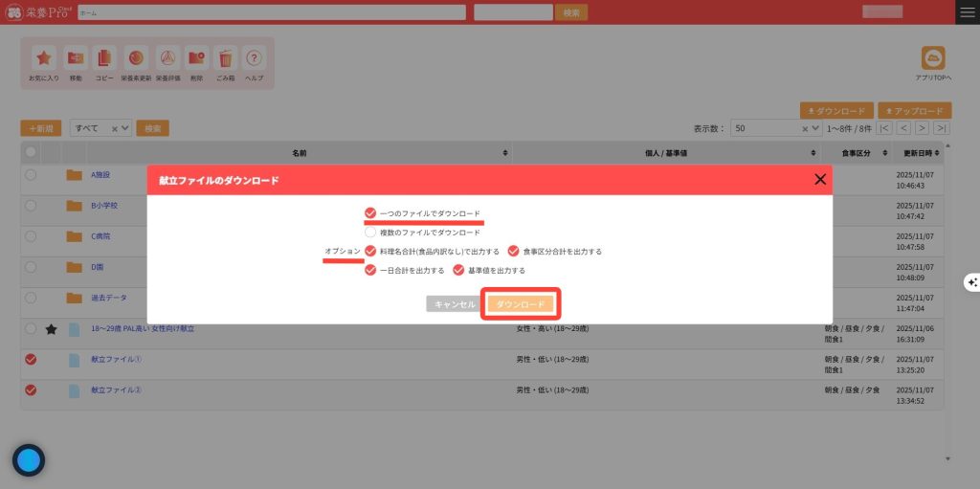Click the 移動 folder move icon
The image size is (980, 489).
(76, 57)
